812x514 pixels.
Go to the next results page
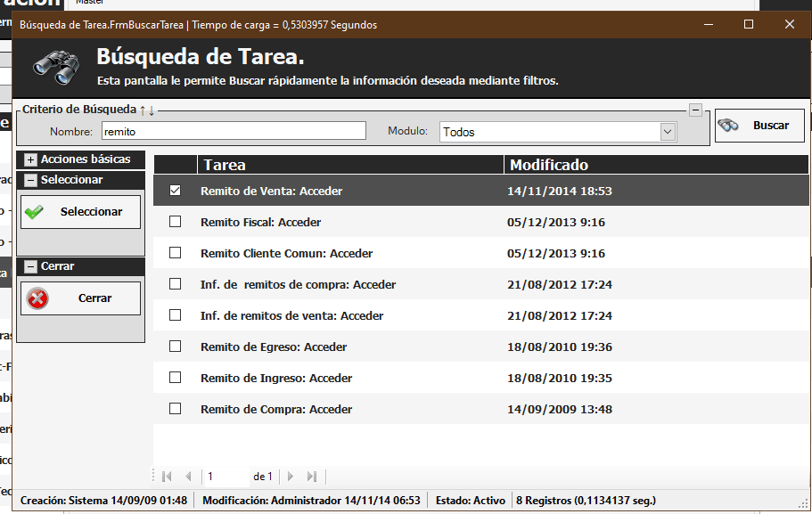291,477
